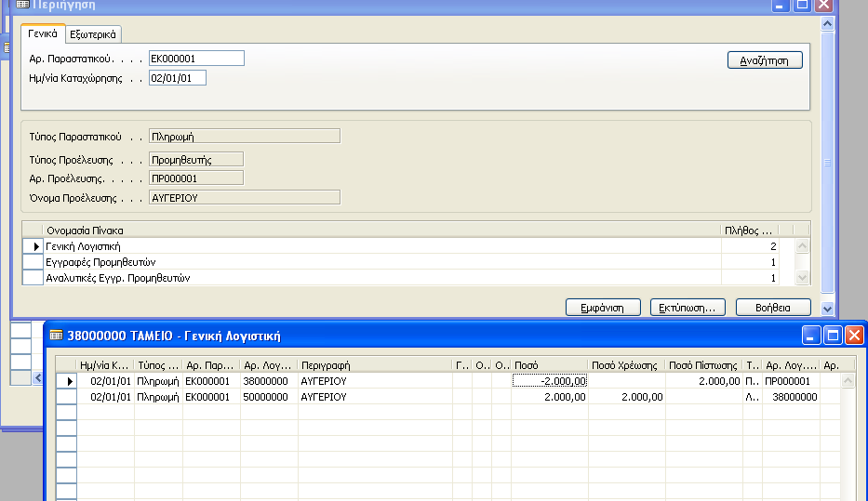
Task: Click the Ποσό column header
Action: click(550, 365)
